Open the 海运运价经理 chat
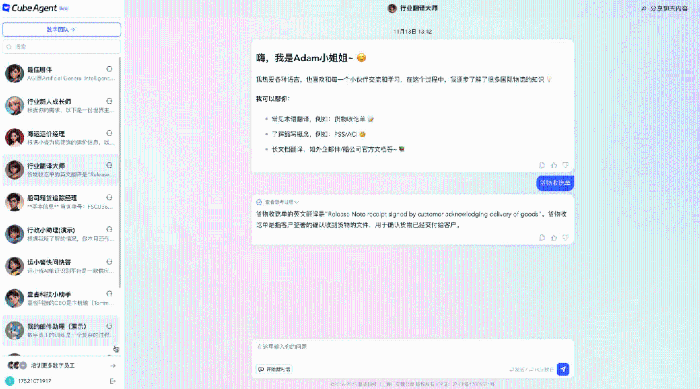The width and height of the screenshot is (700, 389). pyautogui.click(x=61, y=138)
